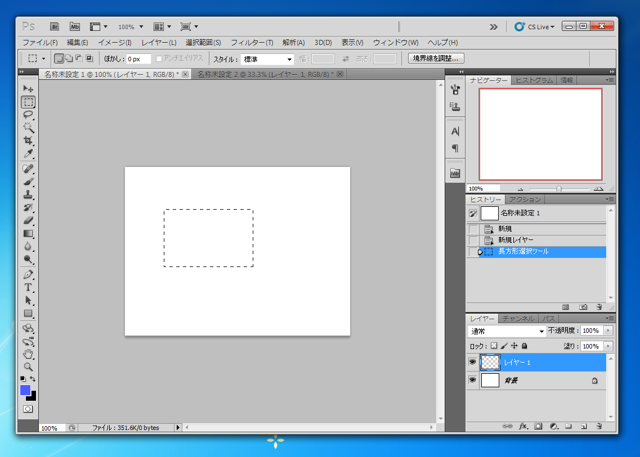Viewport: 640px width, 457px height.
Task: Open the layer blend mode 通常 dropdown
Action: 507,331
